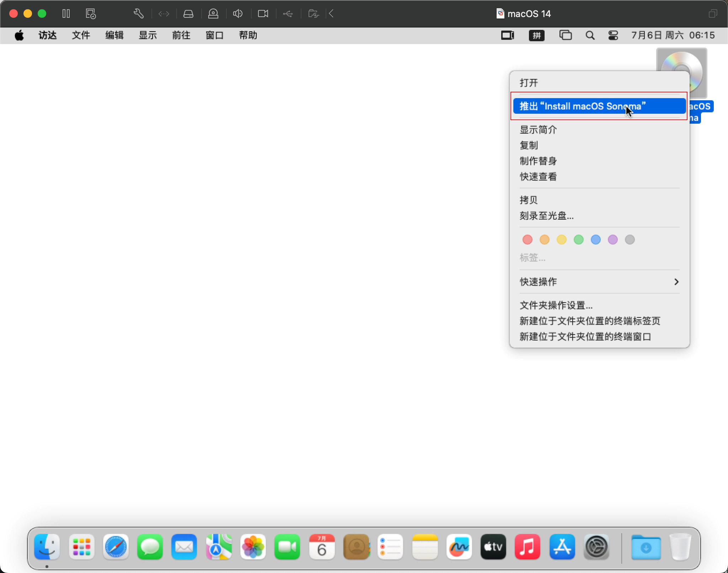Open VM settings via the wrench icon

(x=138, y=14)
